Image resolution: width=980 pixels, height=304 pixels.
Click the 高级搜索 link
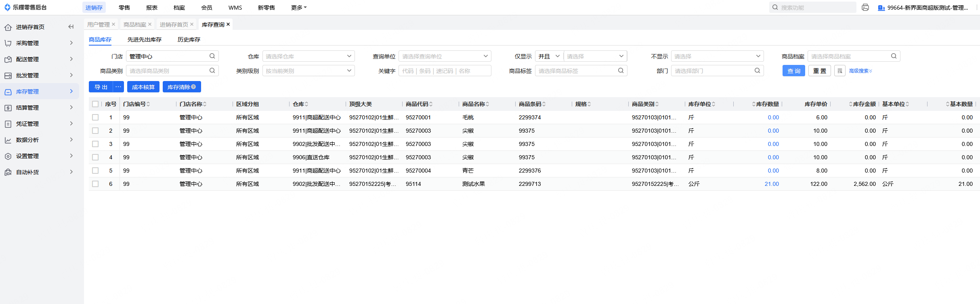(860, 71)
